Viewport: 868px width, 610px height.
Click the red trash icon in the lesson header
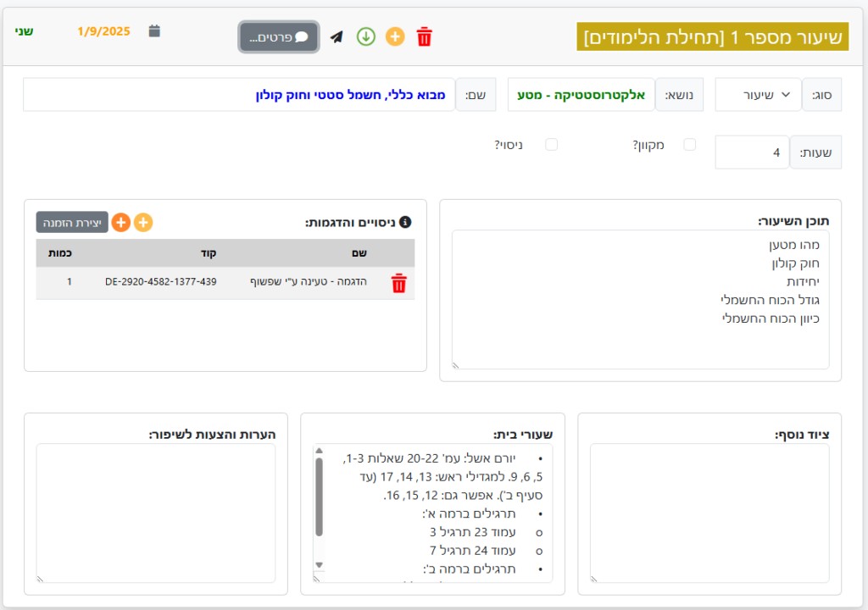coord(425,37)
